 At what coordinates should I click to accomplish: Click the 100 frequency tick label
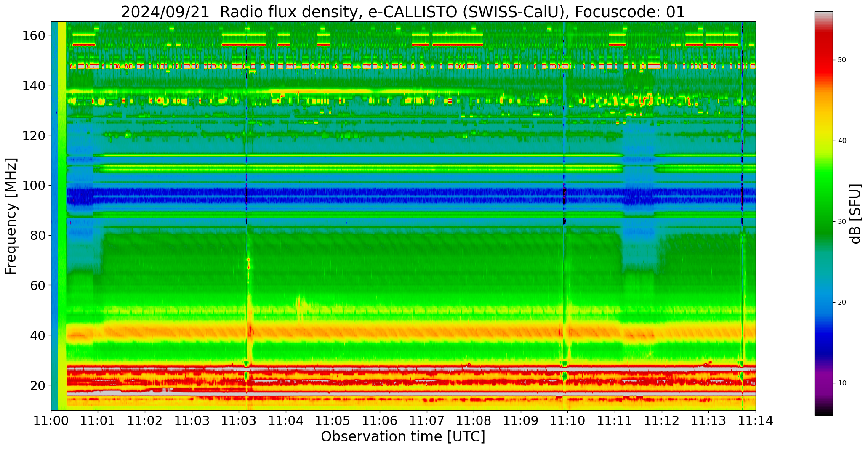coord(34,186)
